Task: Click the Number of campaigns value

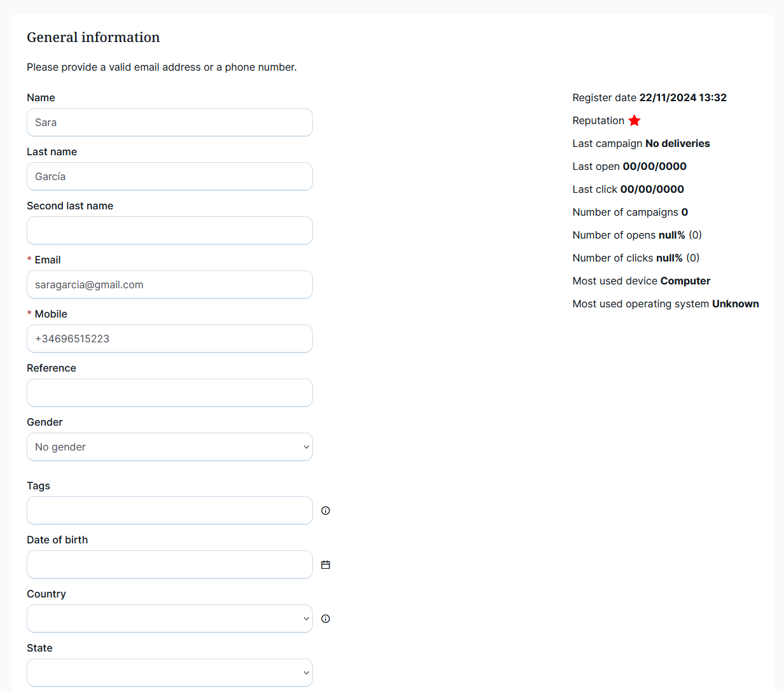Action: point(685,212)
